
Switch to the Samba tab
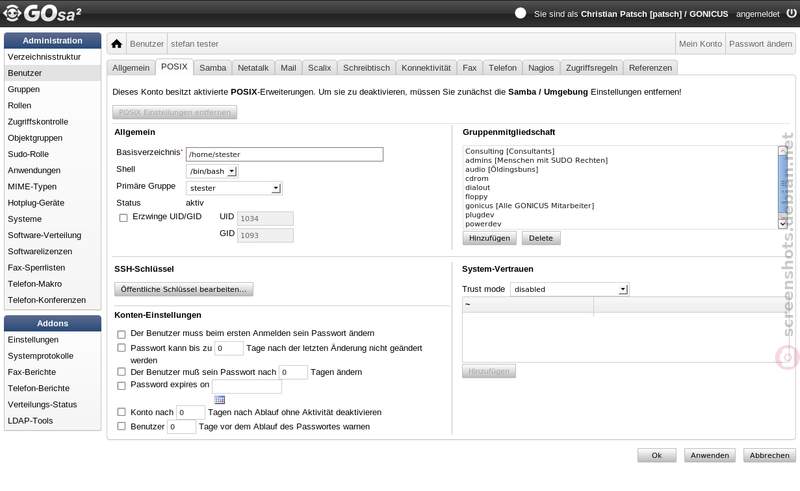coord(213,68)
